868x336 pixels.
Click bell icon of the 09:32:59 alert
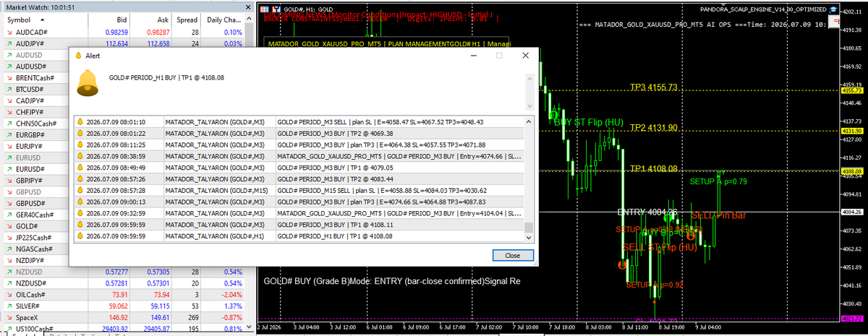(80, 213)
